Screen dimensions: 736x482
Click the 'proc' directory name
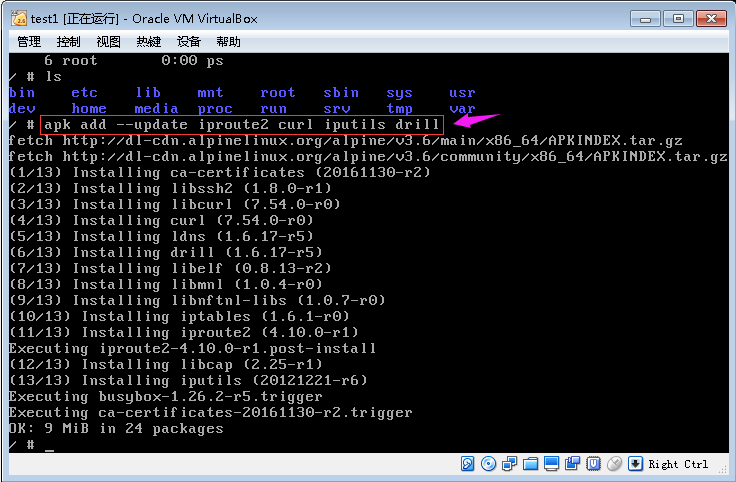[x=215, y=109]
